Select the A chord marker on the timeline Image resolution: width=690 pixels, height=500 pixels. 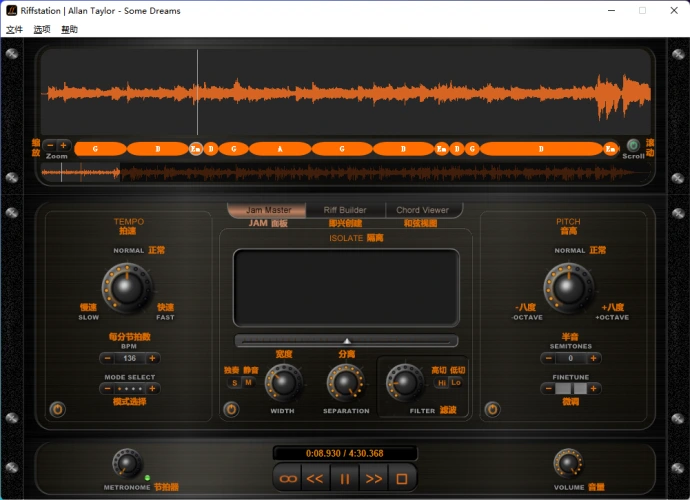280,149
